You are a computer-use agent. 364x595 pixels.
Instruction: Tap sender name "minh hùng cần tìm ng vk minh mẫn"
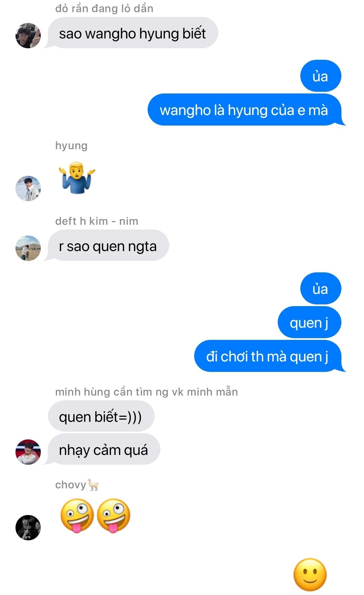[x=147, y=391]
